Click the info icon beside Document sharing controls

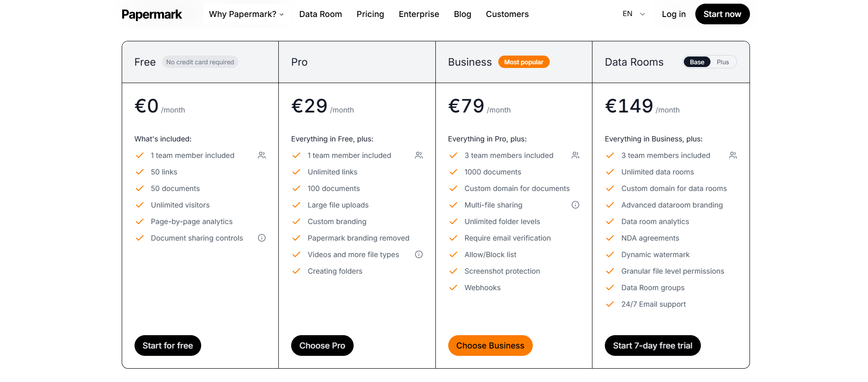click(262, 238)
